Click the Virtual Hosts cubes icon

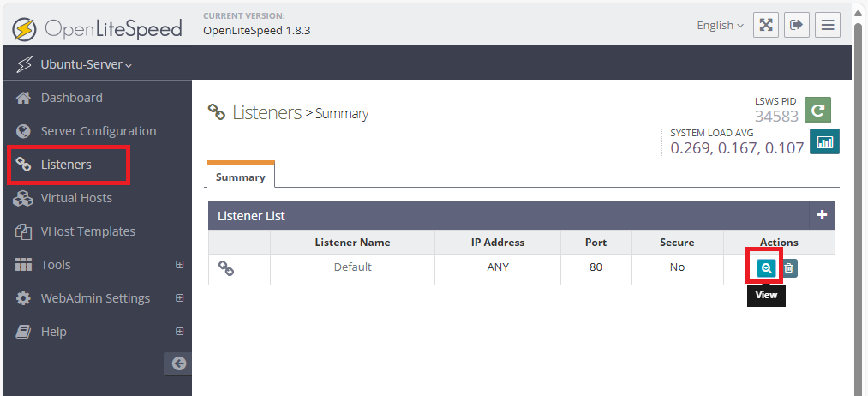point(23,198)
